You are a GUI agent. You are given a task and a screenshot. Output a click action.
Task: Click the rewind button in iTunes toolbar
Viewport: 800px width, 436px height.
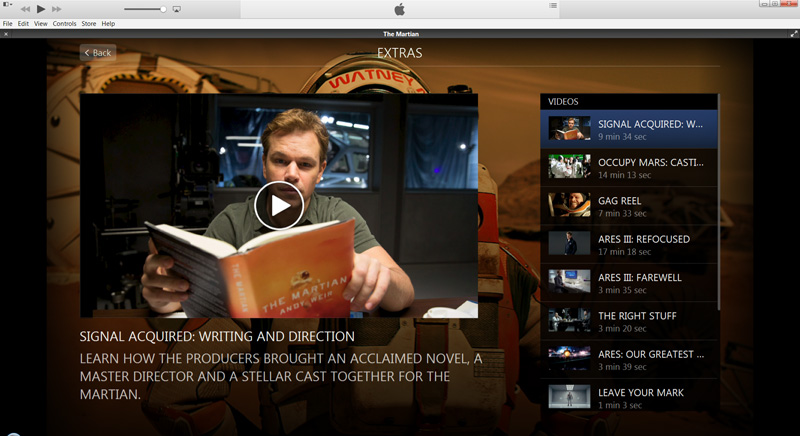pos(25,9)
